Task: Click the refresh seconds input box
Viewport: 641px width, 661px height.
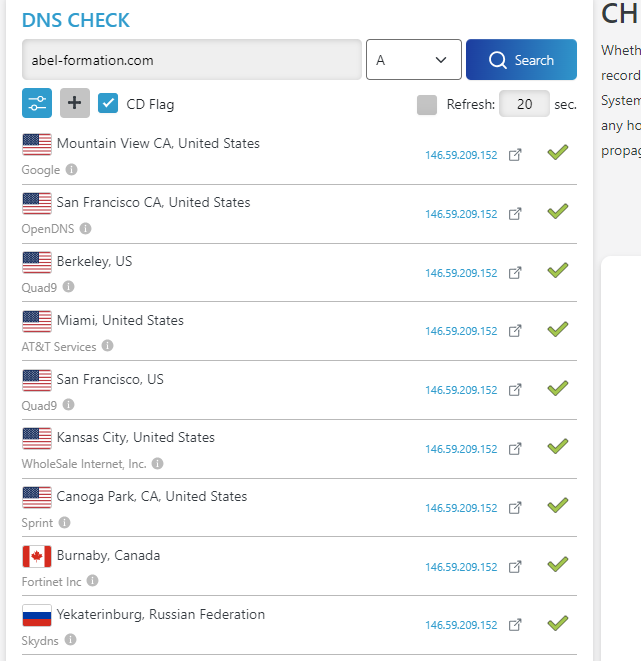Action: pyautogui.click(x=524, y=104)
